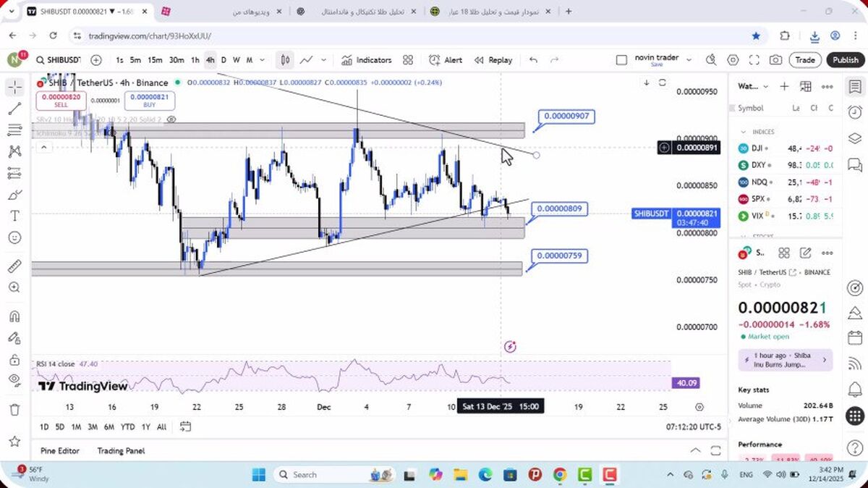The height and width of the screenshot is (488, 868).
Task: Open the layout setup square icon
Action: click(x=621, y=60)
